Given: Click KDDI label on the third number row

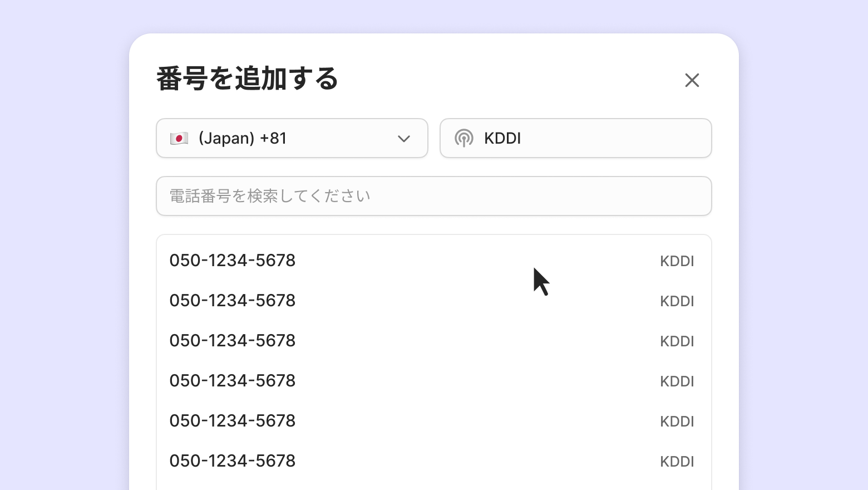Looking at the screenshot, I should (677, 341).
